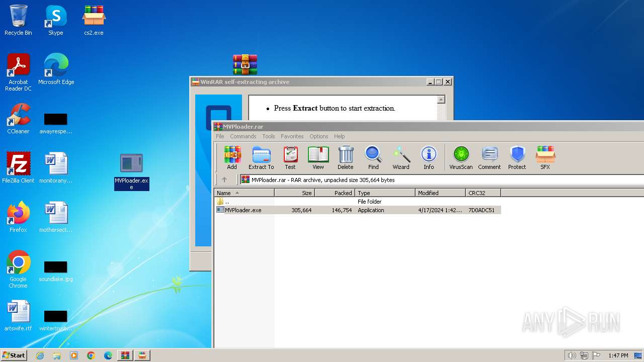This screenshot has width=644, height=362.
Task: Select the MVPloader.exe desktop icon
Action: 131,171
